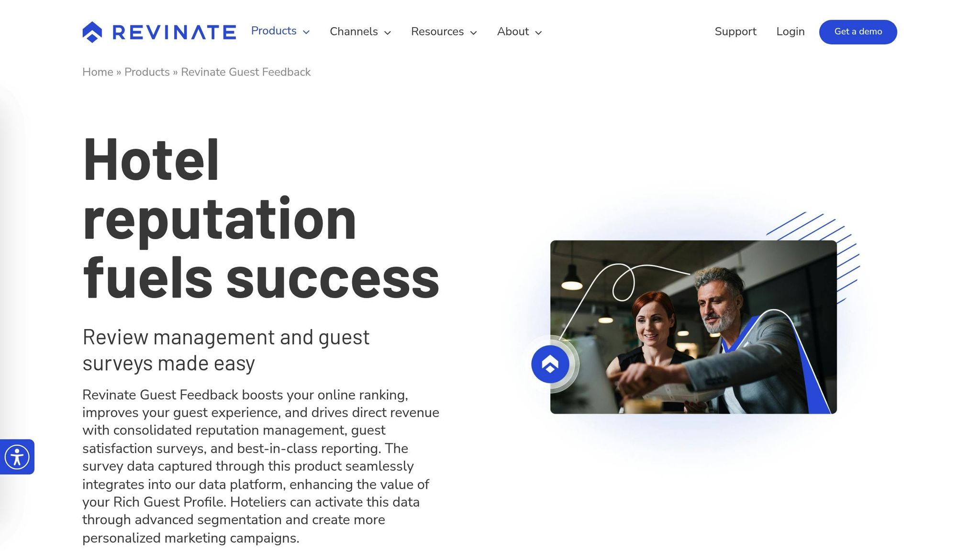This screenshot has height=551, width=980.
Task: Navigate to Home via the breadcrumb
Action: click(x=98, y=72)
